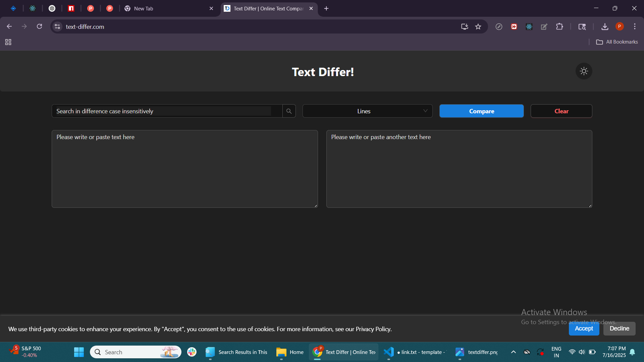Click the red arrow extension icon
Image resolution: width=644 pixels, height=362 pixels.
click(x=514, y=26)
